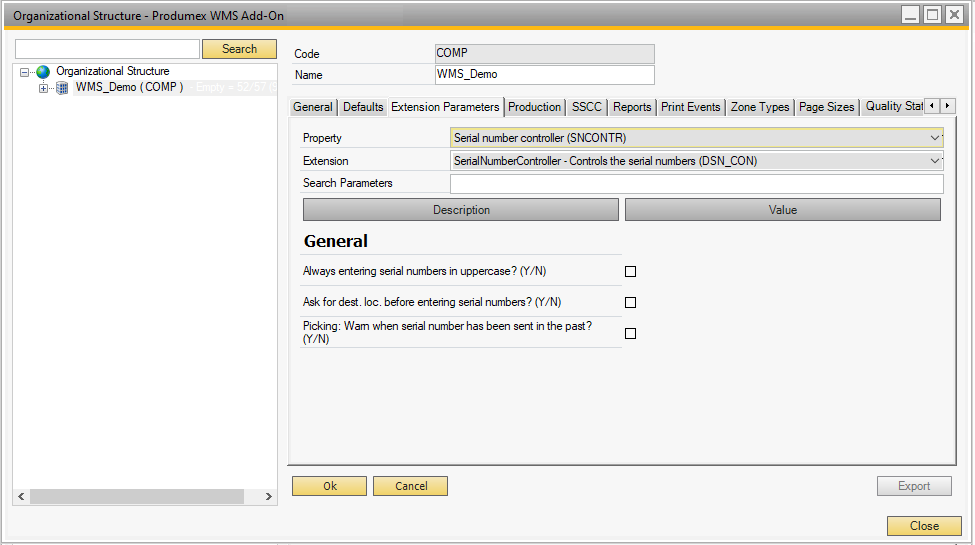
Task: Open the Property dropdown list
Action: coord(935,138)
